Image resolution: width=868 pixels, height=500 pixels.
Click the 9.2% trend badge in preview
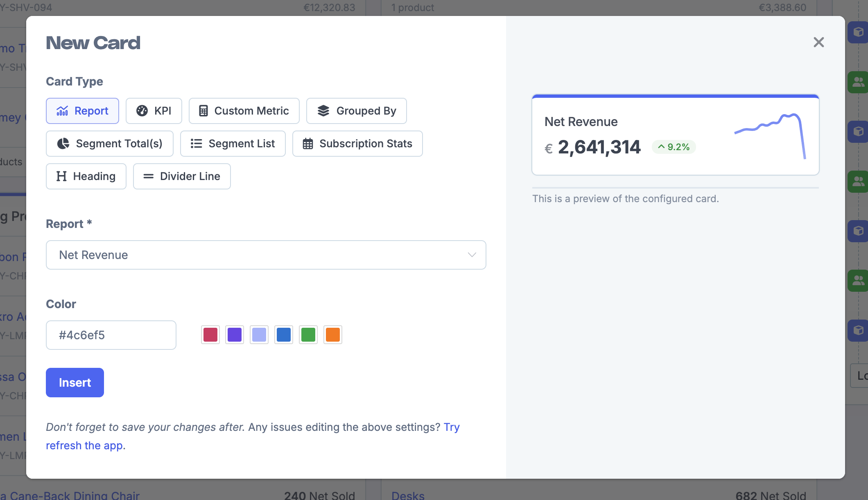[674, 147]
